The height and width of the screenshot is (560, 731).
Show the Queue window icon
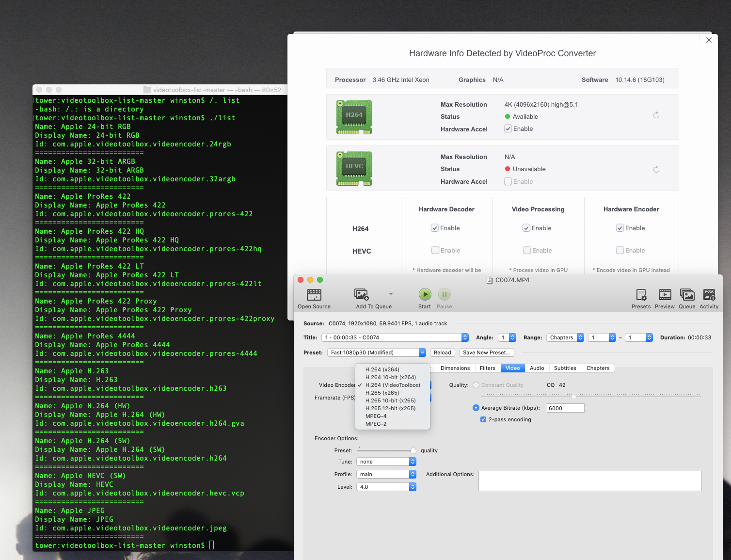pos(687,295)
